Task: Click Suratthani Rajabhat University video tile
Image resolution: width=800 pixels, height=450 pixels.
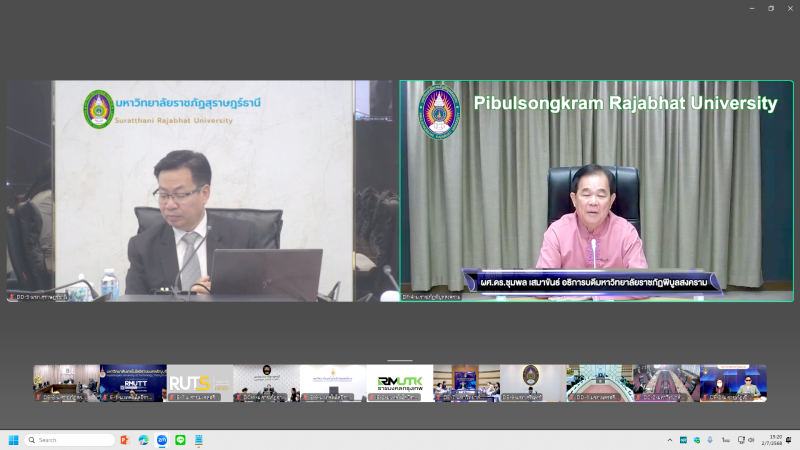Action: pyautogui.click(x=201, y=191)
